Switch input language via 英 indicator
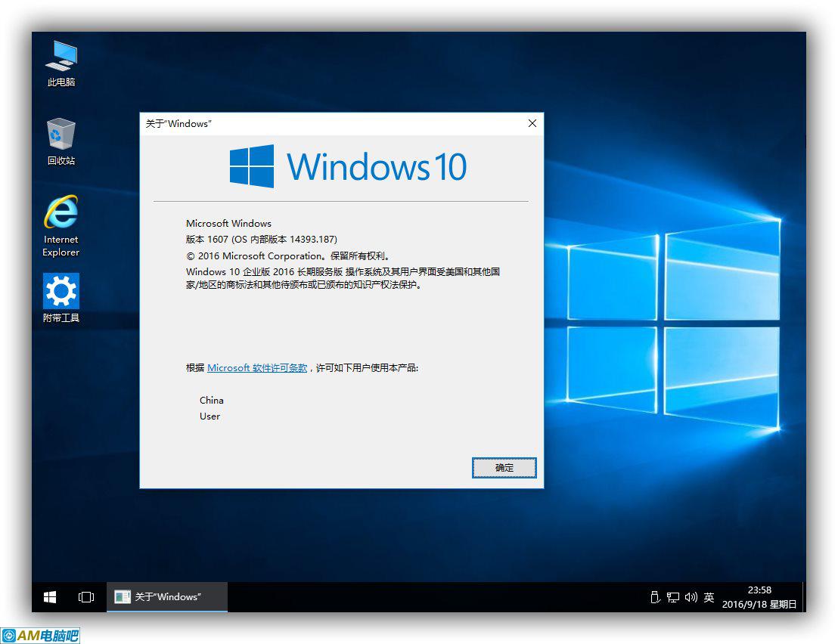This screenshot has width=838, height=644. pyautogui.click(x=709, y=597)
